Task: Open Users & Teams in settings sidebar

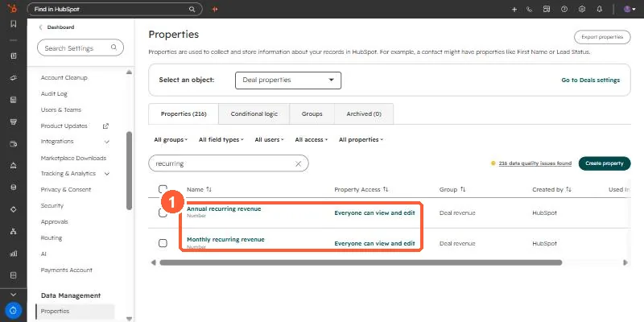Action: click(61, 109)
